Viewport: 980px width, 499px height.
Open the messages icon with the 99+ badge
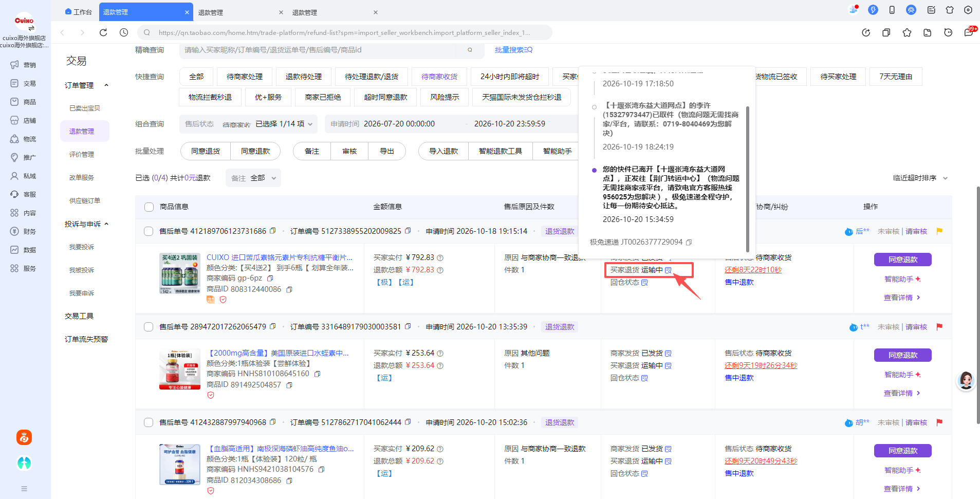[969, 32]
